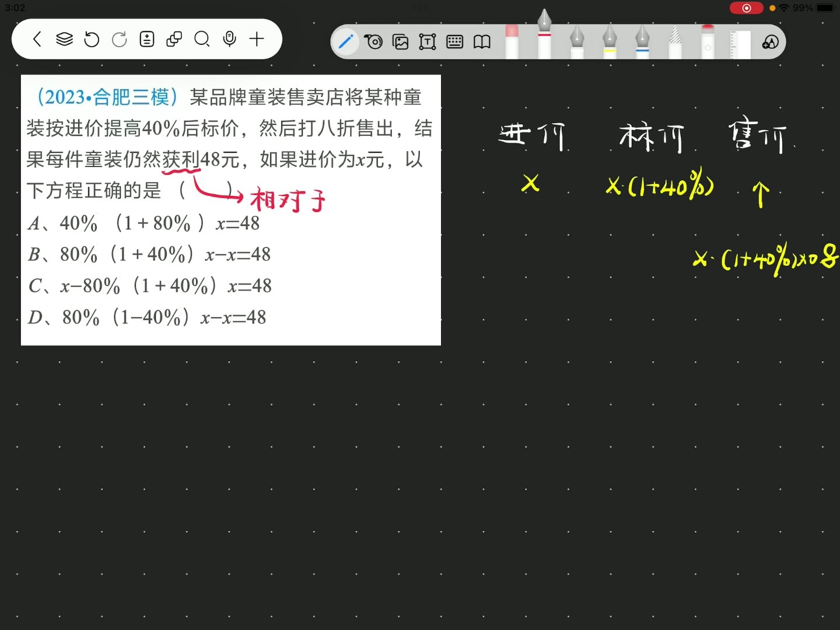Tap the red handwritten "相对于" note

pyautogui.click(x=288, y=201)
